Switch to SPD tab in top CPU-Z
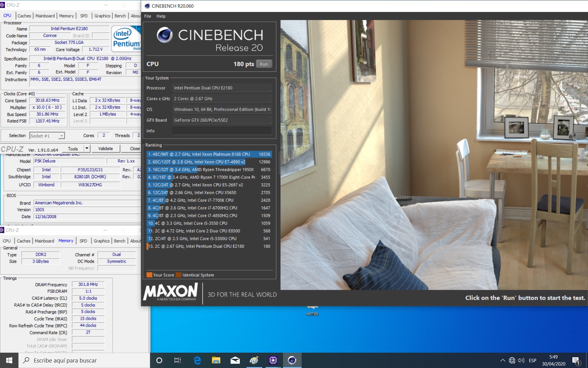 pyautogui.click(x=84, y=16)
